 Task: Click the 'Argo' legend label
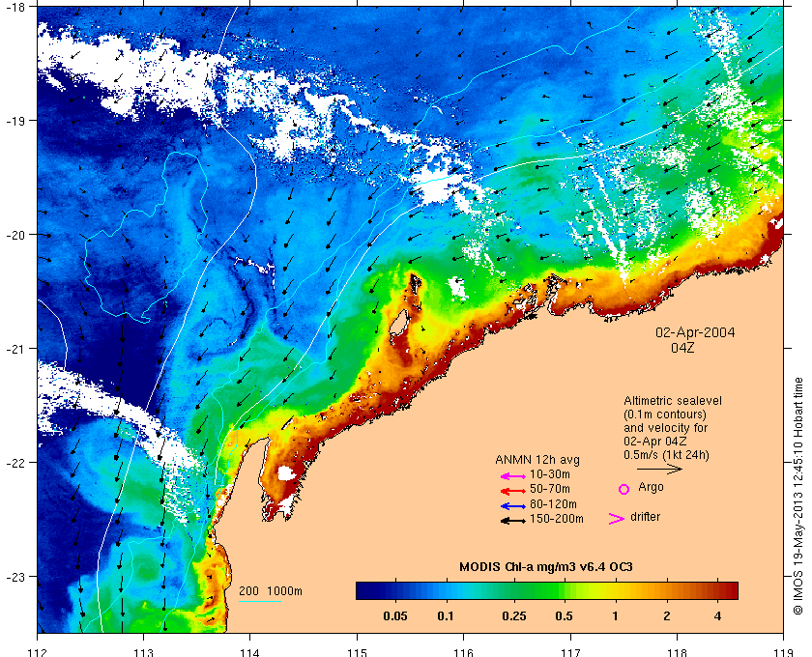[x=651, y=487]
